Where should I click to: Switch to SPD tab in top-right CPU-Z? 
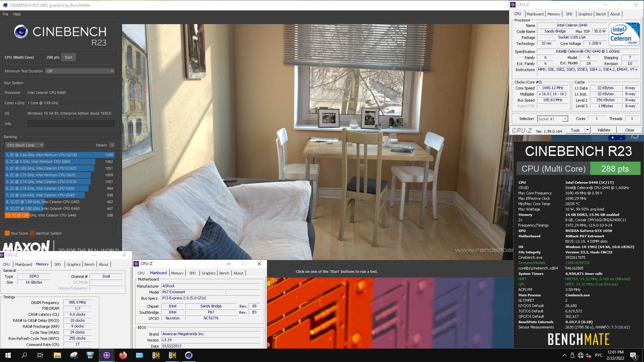(x=569, y=14)
